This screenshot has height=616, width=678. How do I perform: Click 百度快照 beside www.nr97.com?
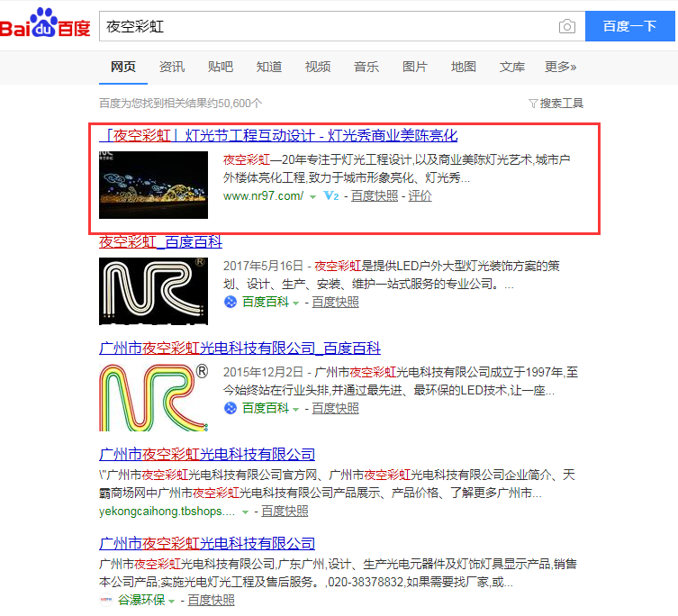coord(375,196)
